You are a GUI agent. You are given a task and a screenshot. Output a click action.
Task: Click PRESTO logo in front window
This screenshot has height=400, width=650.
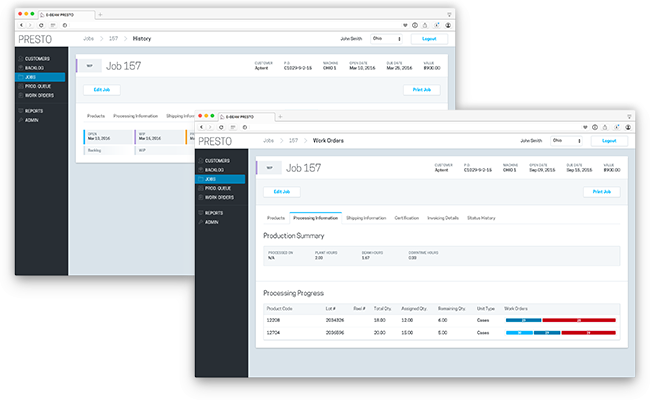point(215,142)
